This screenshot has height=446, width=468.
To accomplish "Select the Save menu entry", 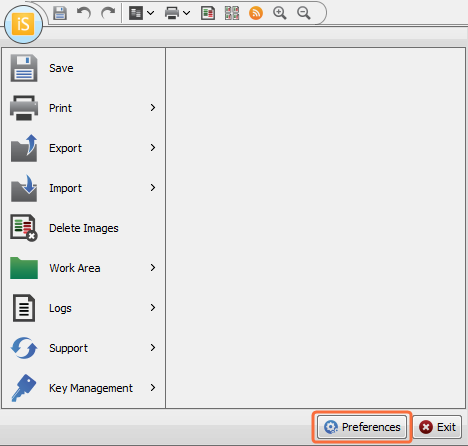I will coord(83,68).
